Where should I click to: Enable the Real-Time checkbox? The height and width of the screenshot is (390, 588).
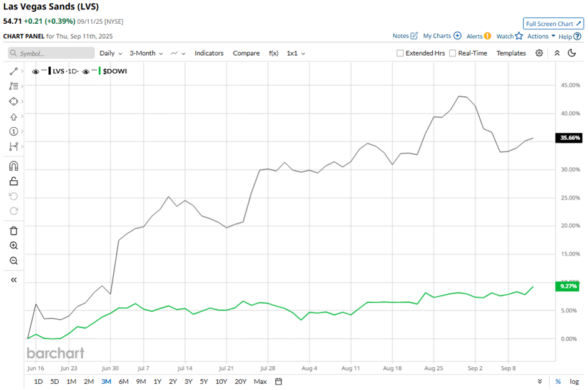pyautogui.click(x=453, y=53)
